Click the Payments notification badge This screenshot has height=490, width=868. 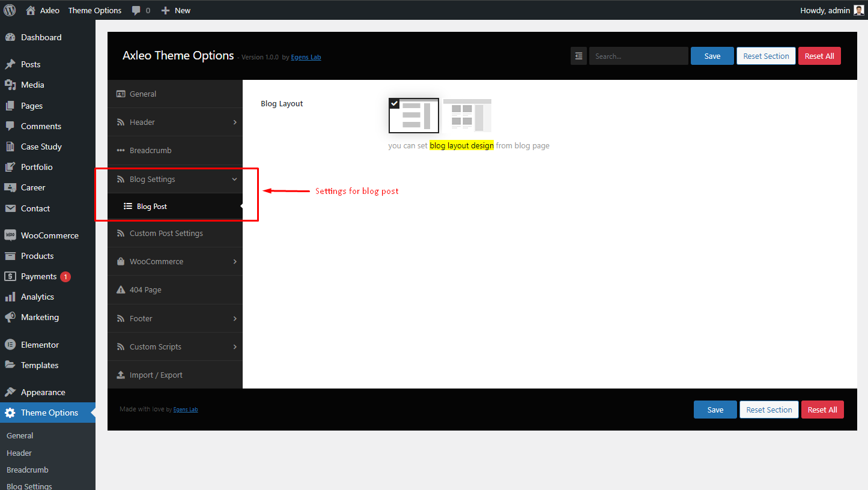tap(65, 277)
